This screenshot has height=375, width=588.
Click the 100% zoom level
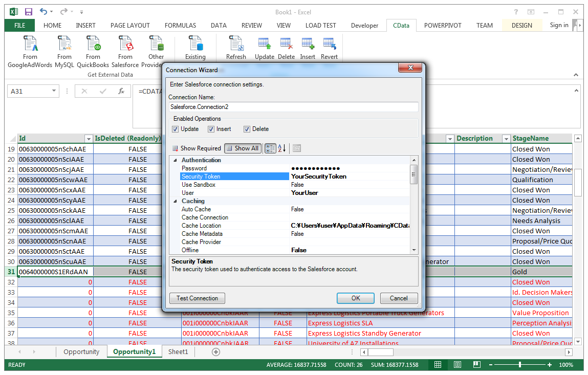point(566,365)
